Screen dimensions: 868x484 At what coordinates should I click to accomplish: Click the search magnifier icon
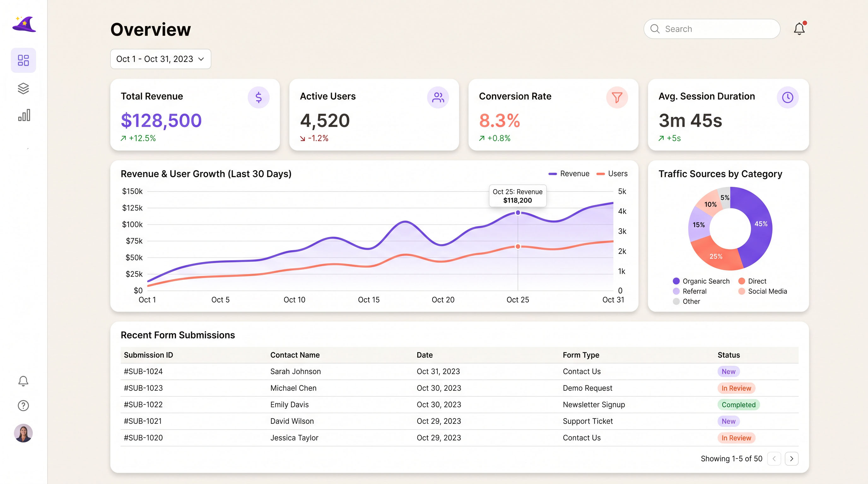[655, 29]
